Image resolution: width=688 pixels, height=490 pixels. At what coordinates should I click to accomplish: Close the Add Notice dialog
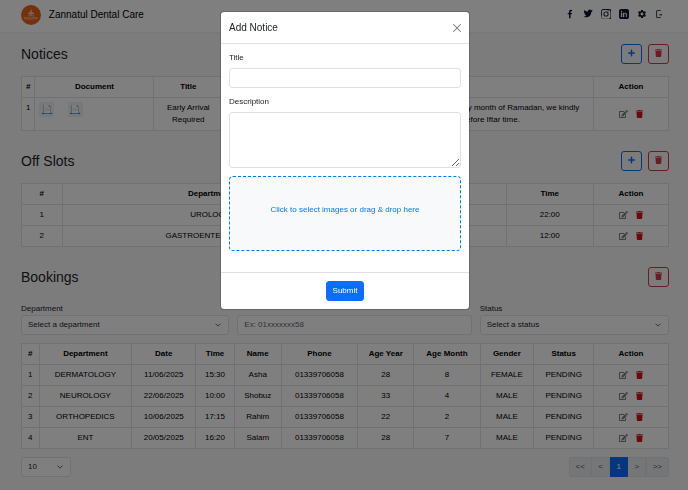pos(457,28)
